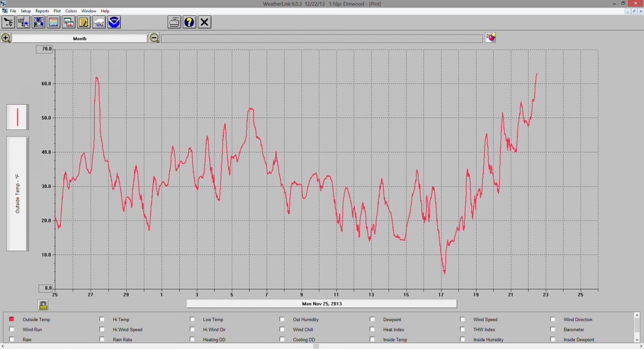Click the eraser clear-plot icon
Image resolution: width=644 pixels, height=349 pixels.
491,38
